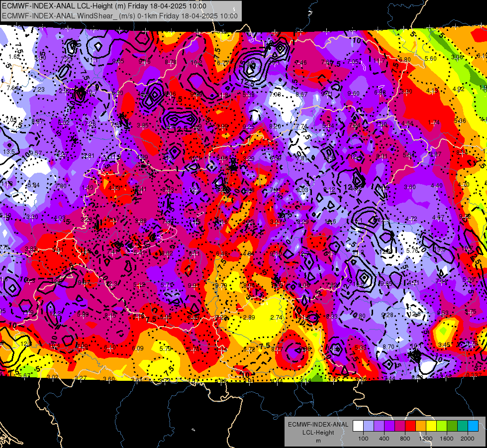This screenshot has width=487, height=448.
Task: Click the legend tick label 2000
Action: 467,439
